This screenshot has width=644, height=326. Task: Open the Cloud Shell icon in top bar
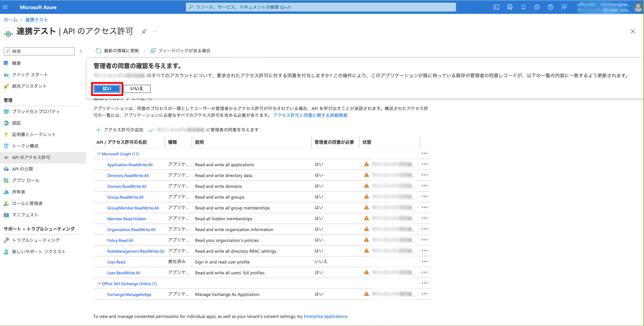(497, 7)
